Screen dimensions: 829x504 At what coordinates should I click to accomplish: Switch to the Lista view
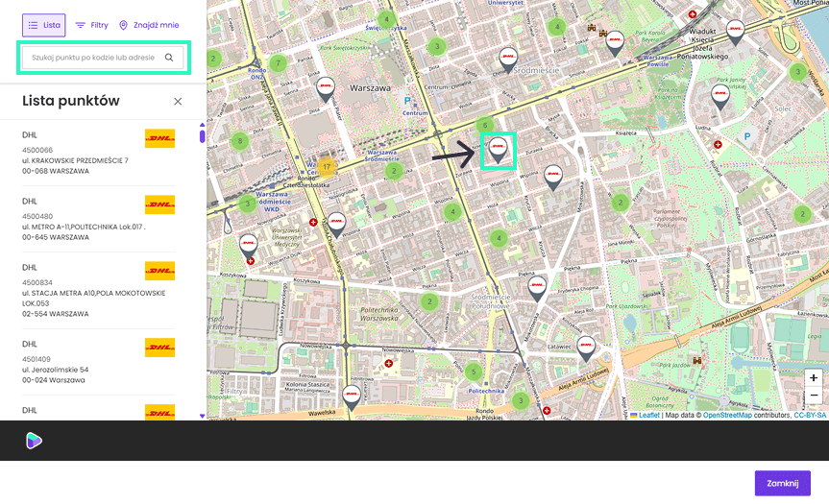click(44, 25)
